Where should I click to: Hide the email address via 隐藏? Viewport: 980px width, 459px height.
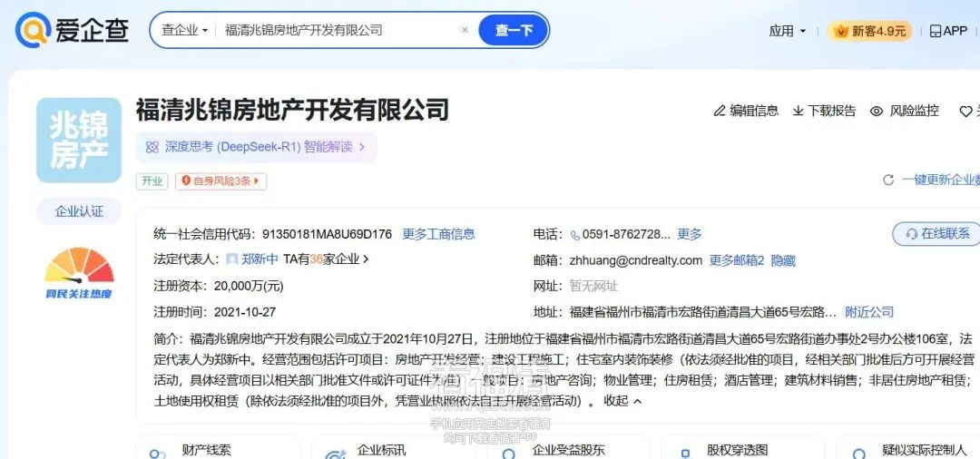(783, 260)
